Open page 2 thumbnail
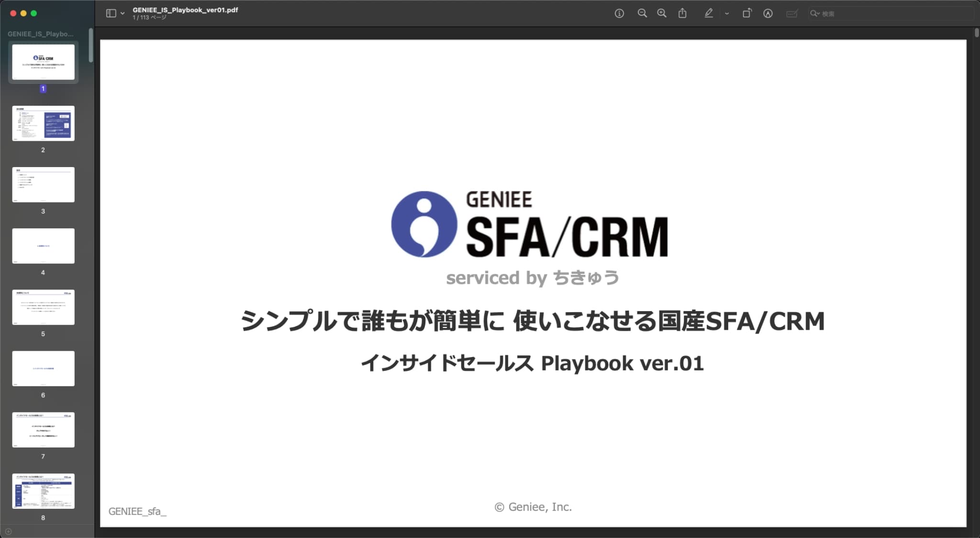 click(43, 123)
